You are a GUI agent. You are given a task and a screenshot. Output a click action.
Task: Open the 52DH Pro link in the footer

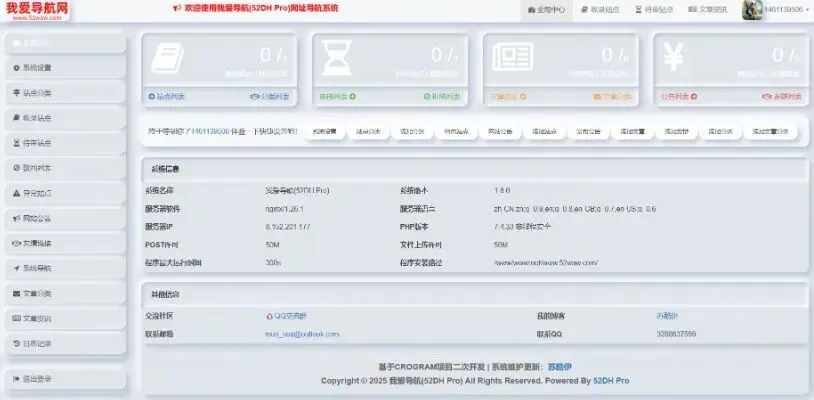[x=611, y=381]
